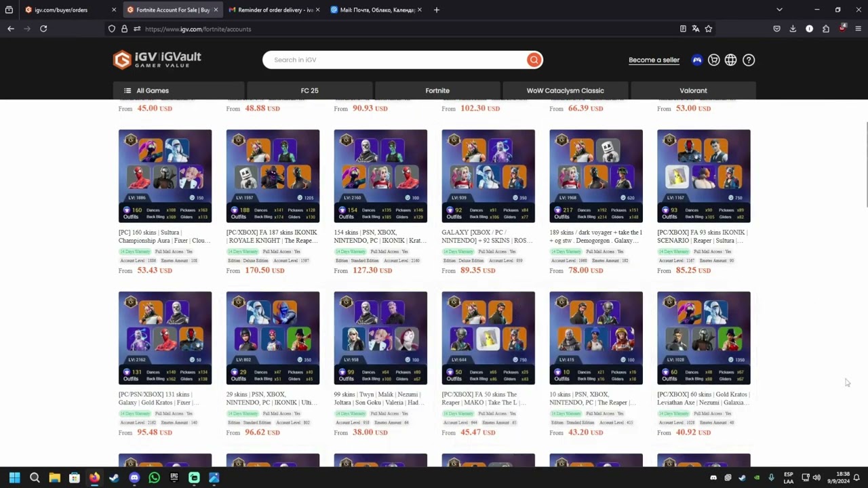Open Epic Games launcher from taskbar
The width and height of the screenshot is (868, 488).
(x=174, y=478)
